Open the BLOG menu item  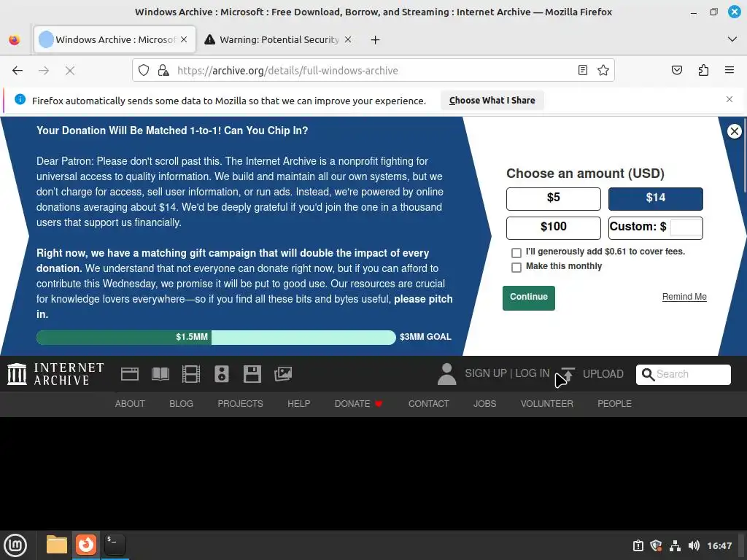tap(182, 404)
